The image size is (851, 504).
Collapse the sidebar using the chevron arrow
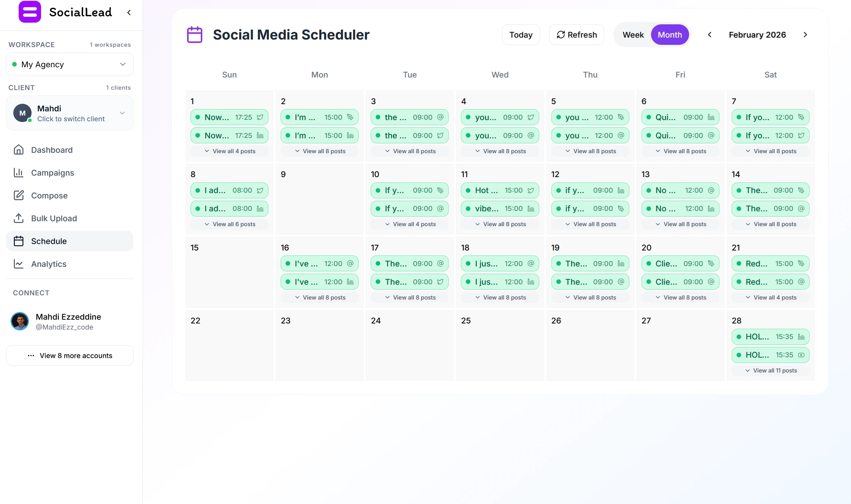point(129,13)
